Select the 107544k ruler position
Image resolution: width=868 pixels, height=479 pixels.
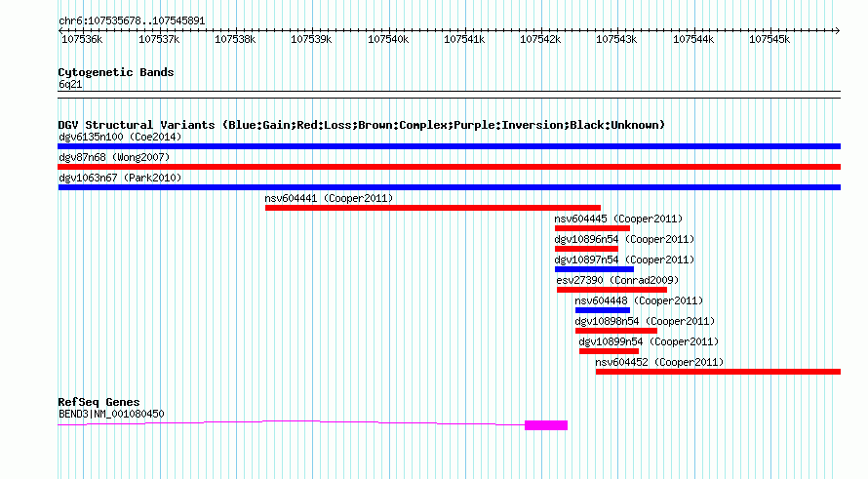click(693, 39)
